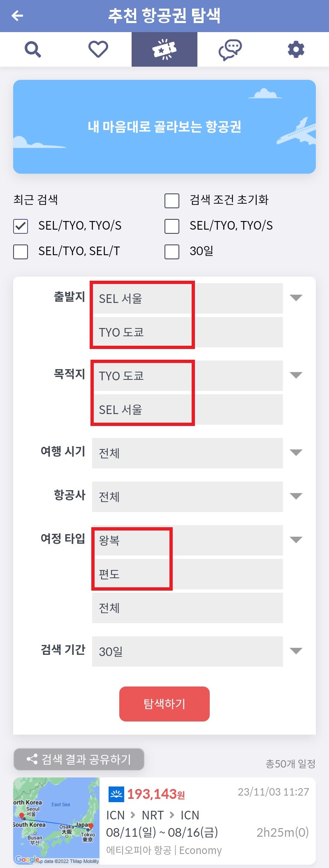Image resolution: width=329 pixels, height=868 pixels.
Task: Uncheck the SEL/TYO, TYO/S recent search
Action: click(20, 226)
